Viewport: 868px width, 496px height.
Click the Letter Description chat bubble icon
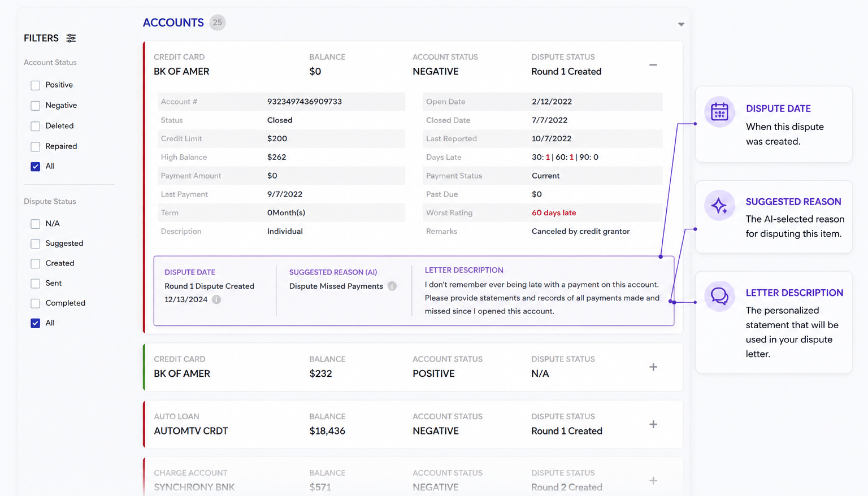719,296
